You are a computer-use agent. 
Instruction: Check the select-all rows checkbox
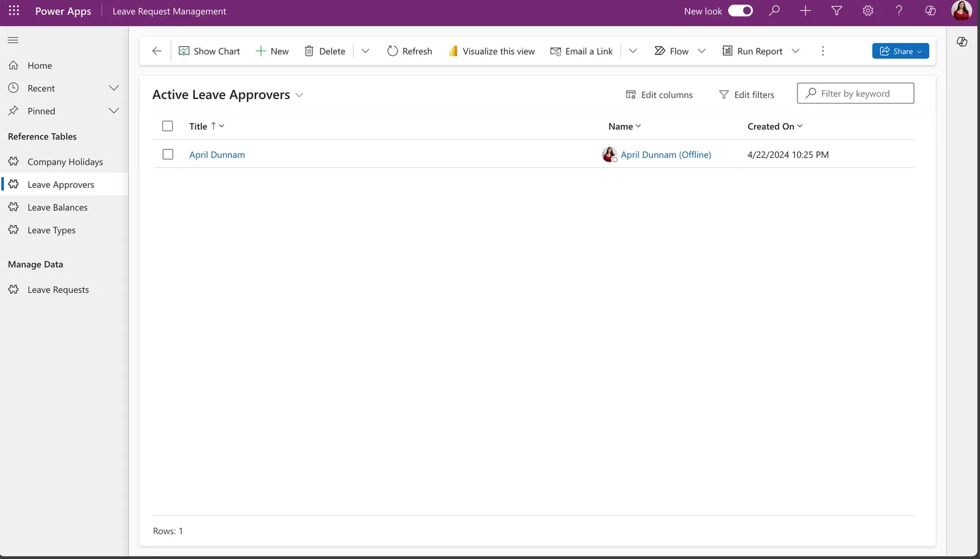[x=168, y=126]
